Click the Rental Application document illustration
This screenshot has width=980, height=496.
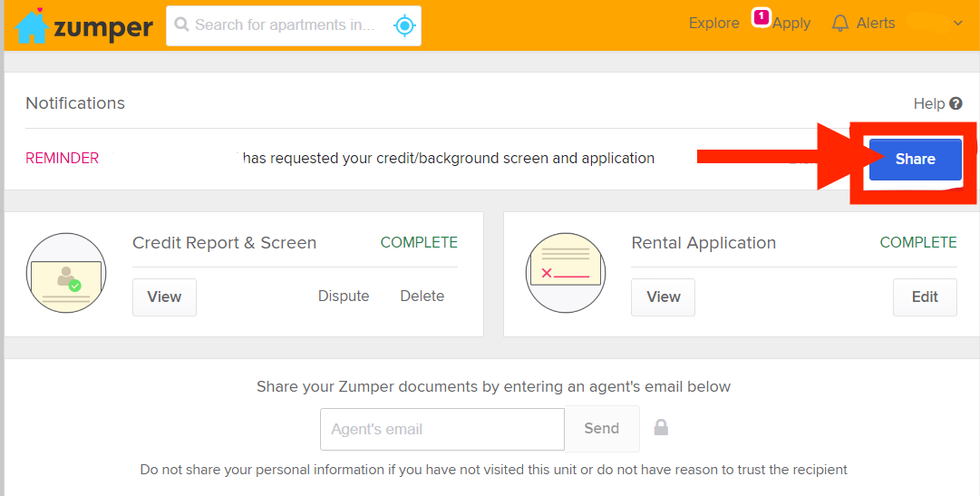coord(566,273)
